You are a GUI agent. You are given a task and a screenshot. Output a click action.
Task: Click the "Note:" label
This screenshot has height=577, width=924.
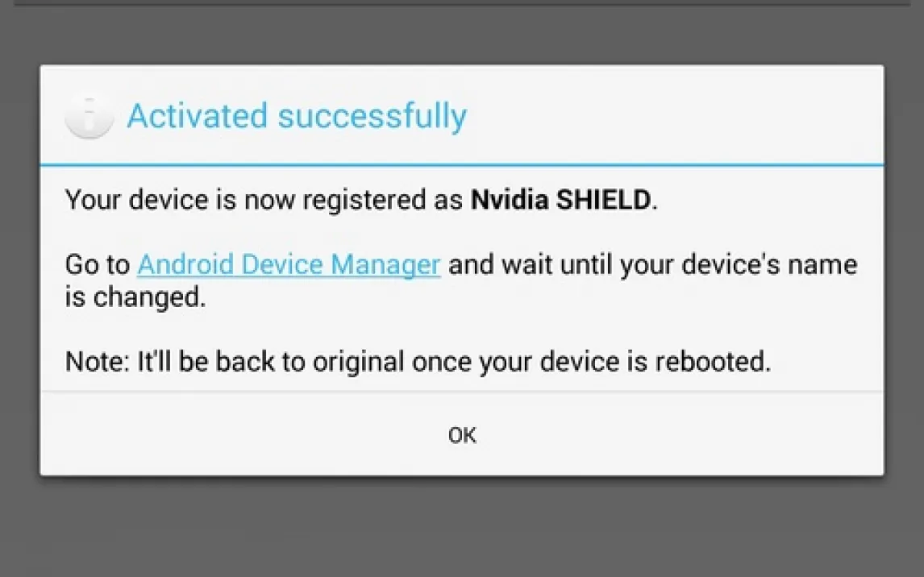(97, 362)
